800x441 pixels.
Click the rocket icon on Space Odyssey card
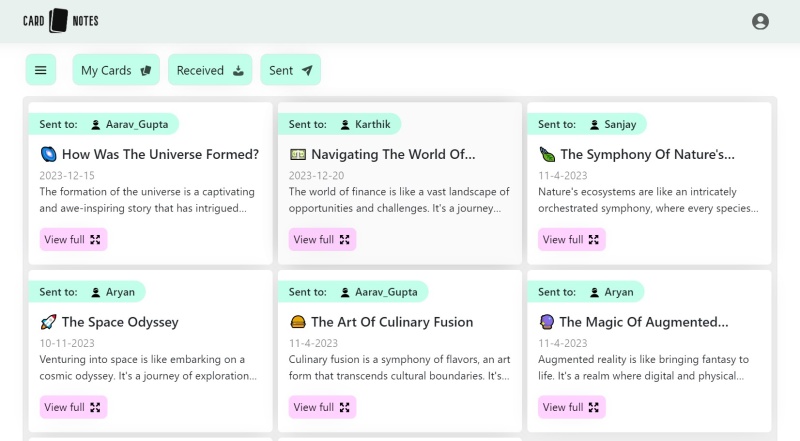coord(48,322)
